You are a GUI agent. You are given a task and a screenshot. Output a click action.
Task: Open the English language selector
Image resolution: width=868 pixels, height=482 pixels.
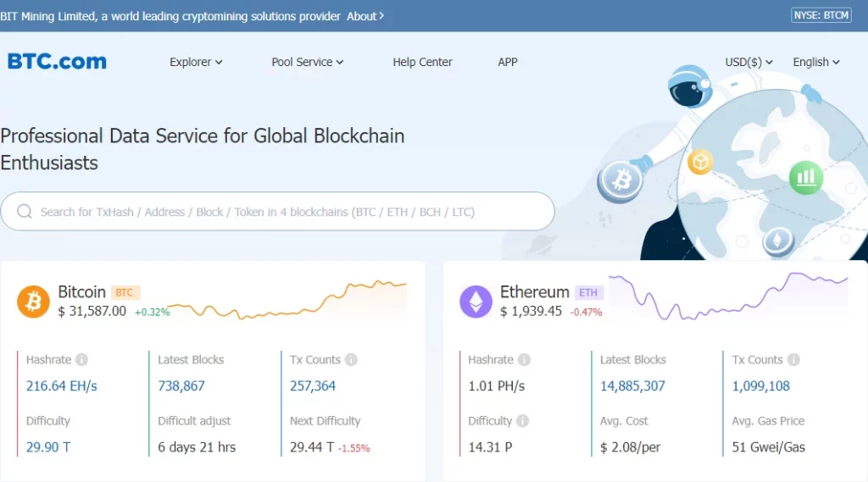[x=816, y=62]
